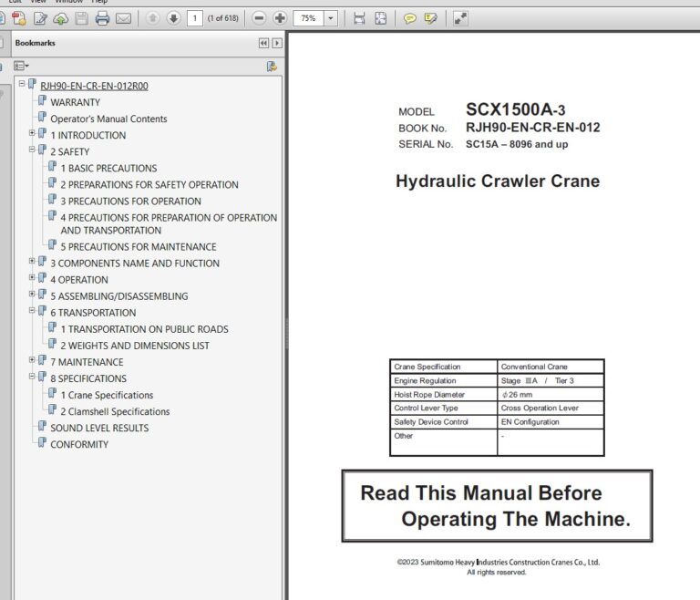Screen dimensions: 700x600
Task: Click the page number input field
Action: click(195, 18)
